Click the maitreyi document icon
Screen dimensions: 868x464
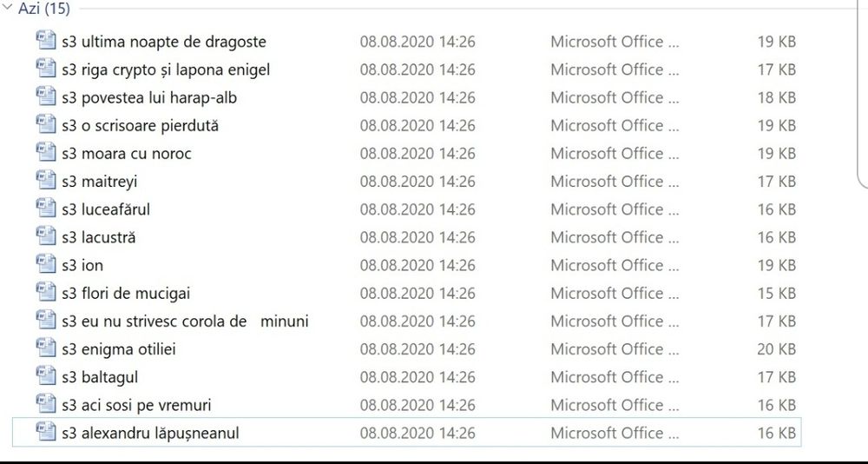(x=46, y=181)
